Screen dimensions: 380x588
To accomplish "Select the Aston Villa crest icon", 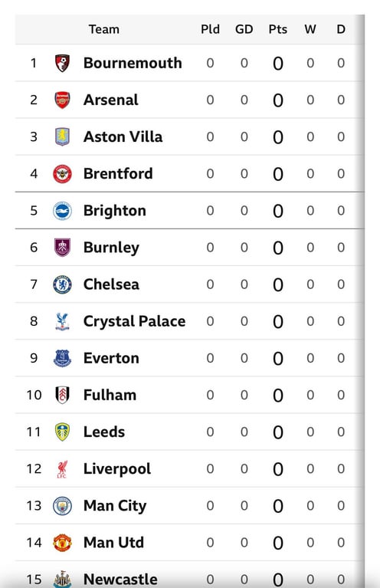I will tap(62, 136).
